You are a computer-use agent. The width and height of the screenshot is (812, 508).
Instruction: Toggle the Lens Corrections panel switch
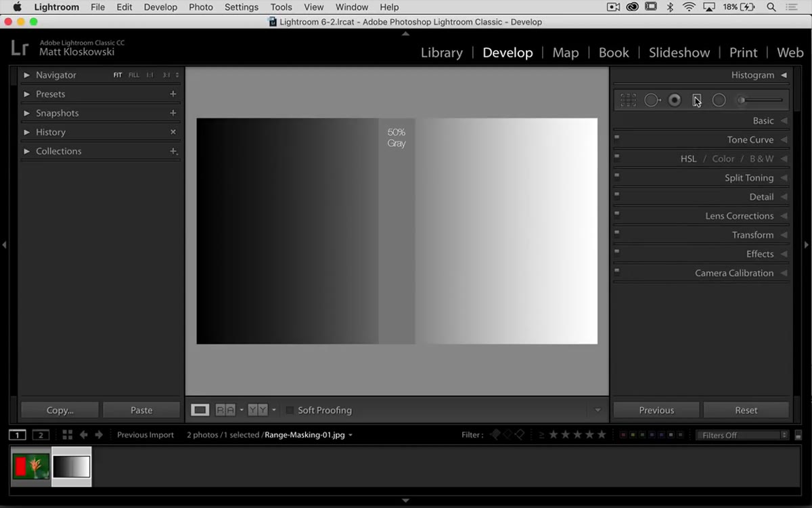[617, 213]
